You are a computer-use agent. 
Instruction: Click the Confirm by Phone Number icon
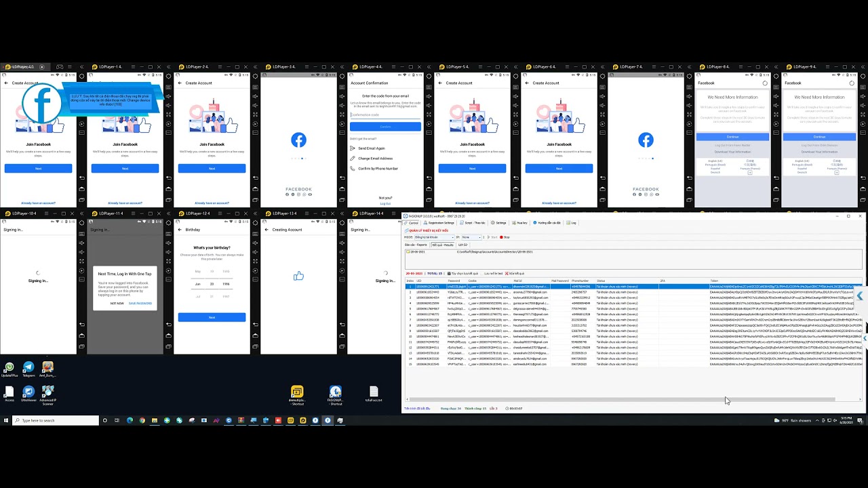point(353,168)
